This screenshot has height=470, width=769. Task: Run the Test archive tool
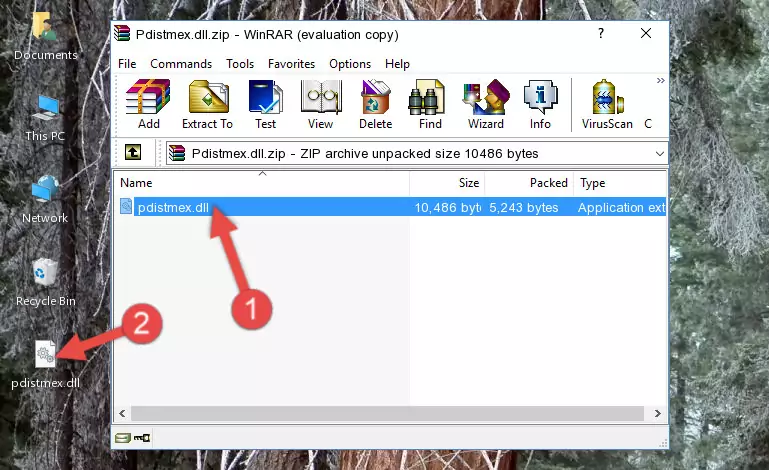(265, 104)
